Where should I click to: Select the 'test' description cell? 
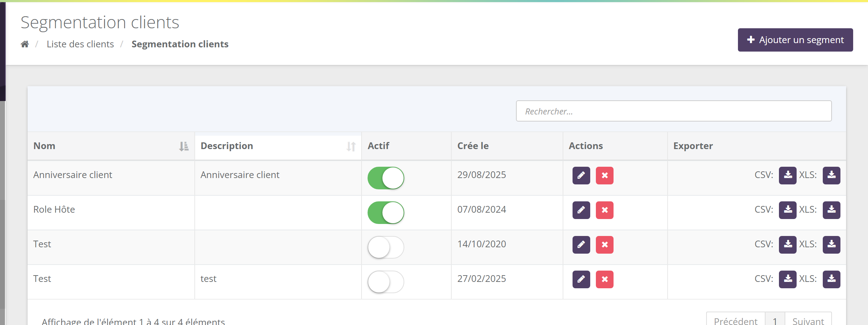[x=278, y=282]
